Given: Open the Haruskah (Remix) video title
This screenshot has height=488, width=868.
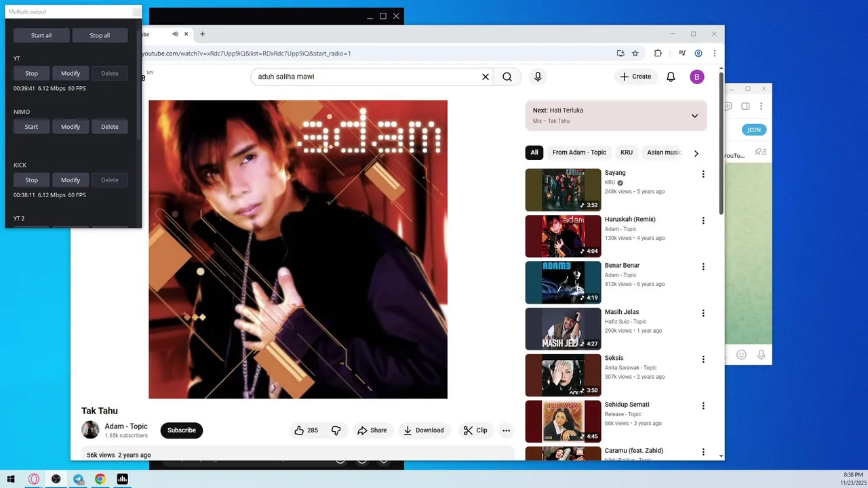Looking at the screenshot, I should point(630,220).
